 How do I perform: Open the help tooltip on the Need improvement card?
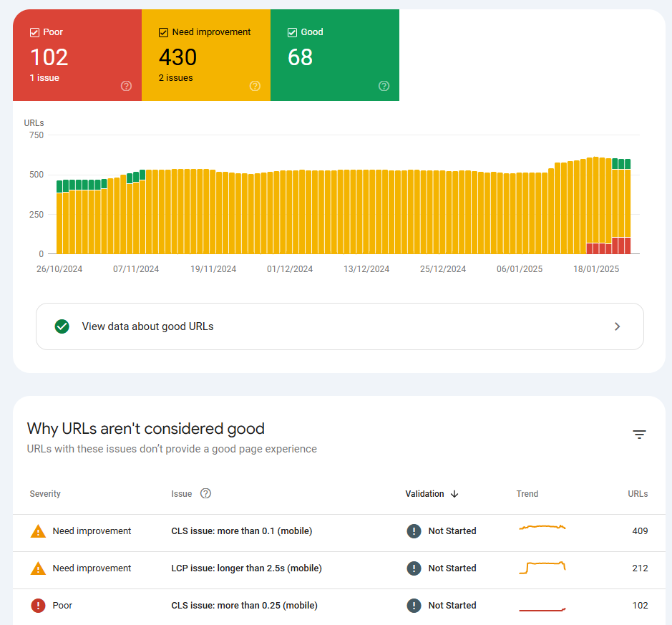(255, 86)
